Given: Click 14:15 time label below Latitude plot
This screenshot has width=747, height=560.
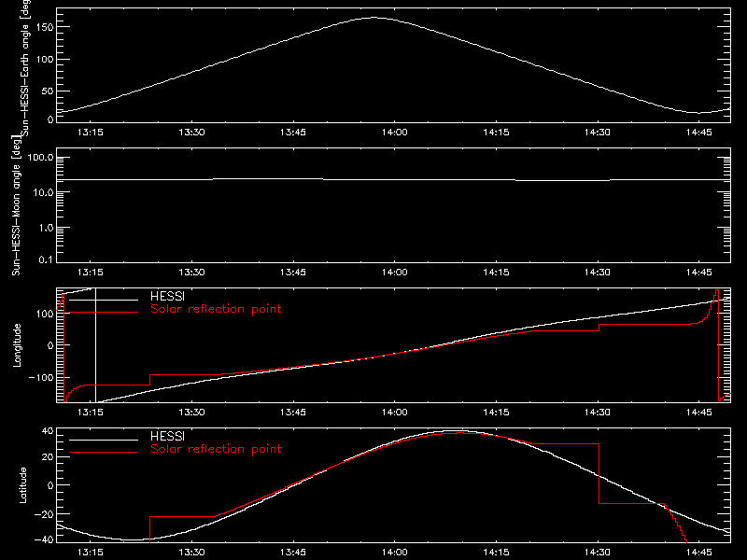Looking at the screenshot, I should 496,552.
